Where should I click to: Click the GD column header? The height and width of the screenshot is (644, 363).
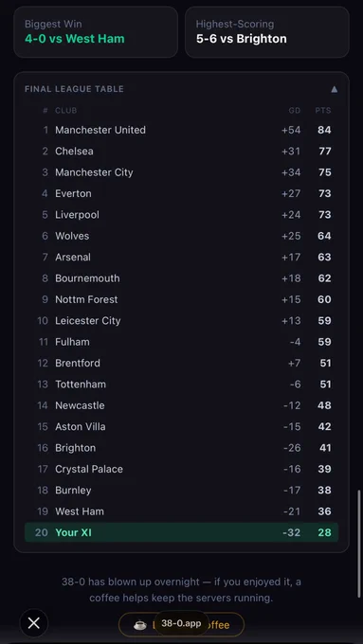[x=295, y=111]
